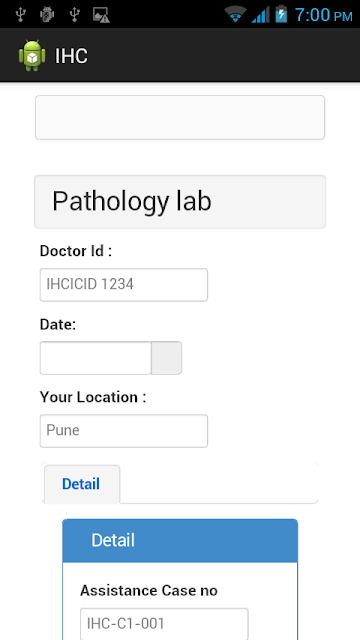Tap the Doctor Id label
Viewport: 360px width, 640px height.
[x=76, y=251]
